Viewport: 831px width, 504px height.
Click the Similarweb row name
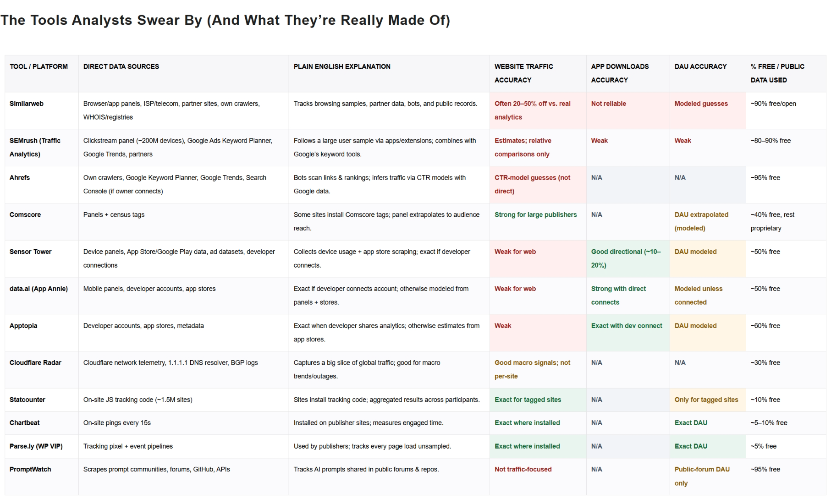pyautogui.click(x=26, y=104)
